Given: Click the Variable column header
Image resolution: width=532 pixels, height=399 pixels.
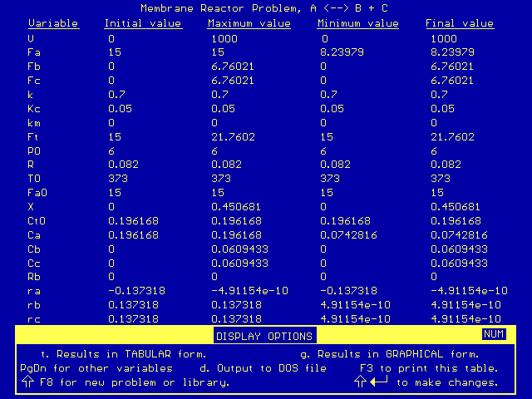Looking at the screenshot, I should (52, 23).
